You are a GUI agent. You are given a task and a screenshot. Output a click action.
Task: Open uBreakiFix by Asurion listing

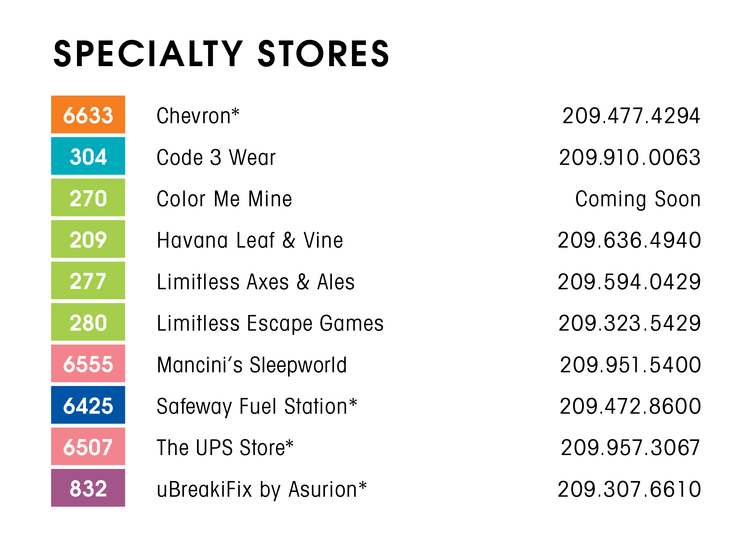(x=261, y=489)
